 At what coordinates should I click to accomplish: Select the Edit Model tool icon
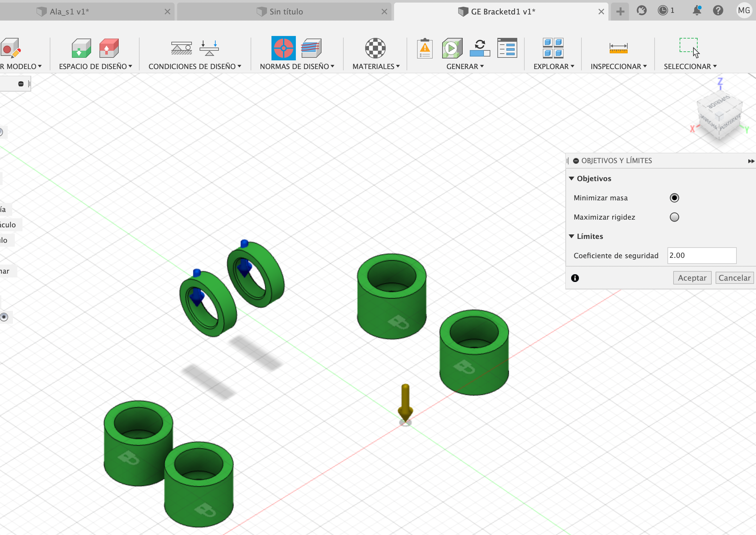[11, 48]
